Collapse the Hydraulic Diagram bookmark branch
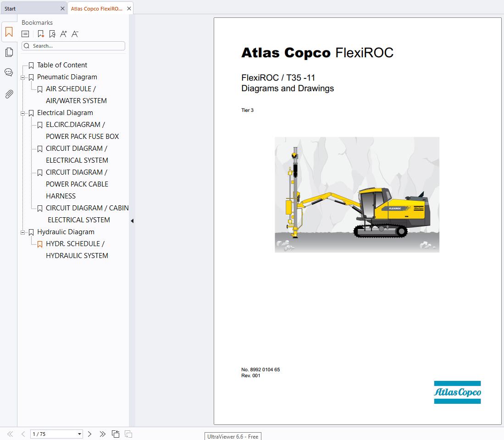The width and height of the screenshot is (504, 440). click(x=23, y=232)
